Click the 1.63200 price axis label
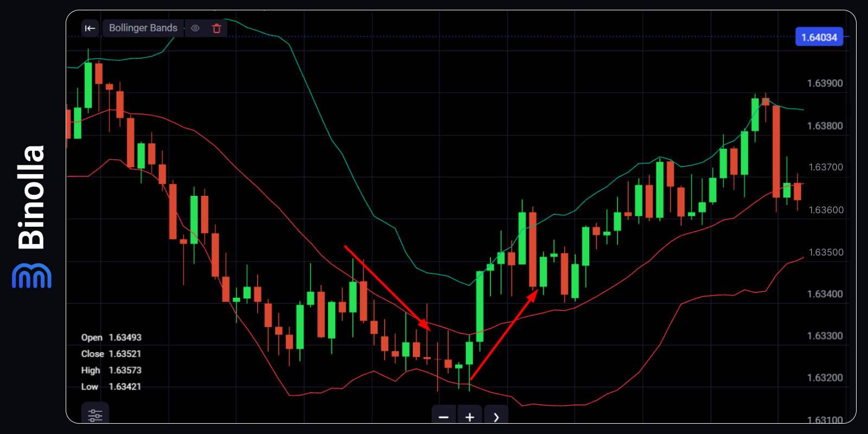868x434 pixels. (825, 378)
